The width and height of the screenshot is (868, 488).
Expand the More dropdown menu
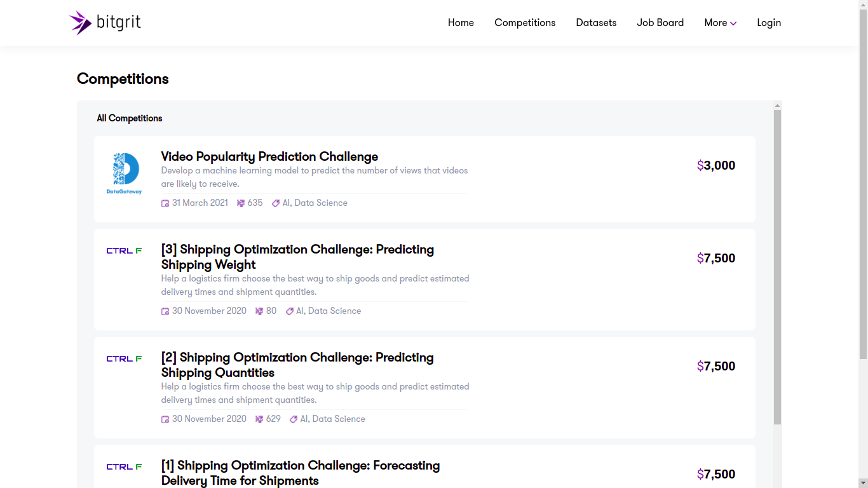tap(720, 23)
